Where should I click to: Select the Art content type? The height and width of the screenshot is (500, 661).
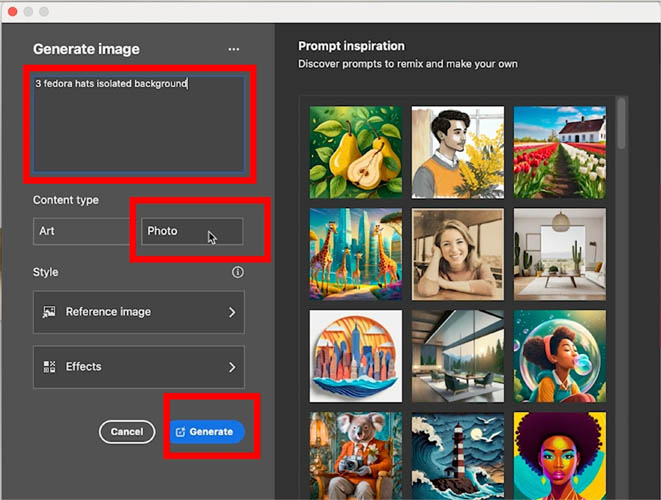(x=81, y=231)
